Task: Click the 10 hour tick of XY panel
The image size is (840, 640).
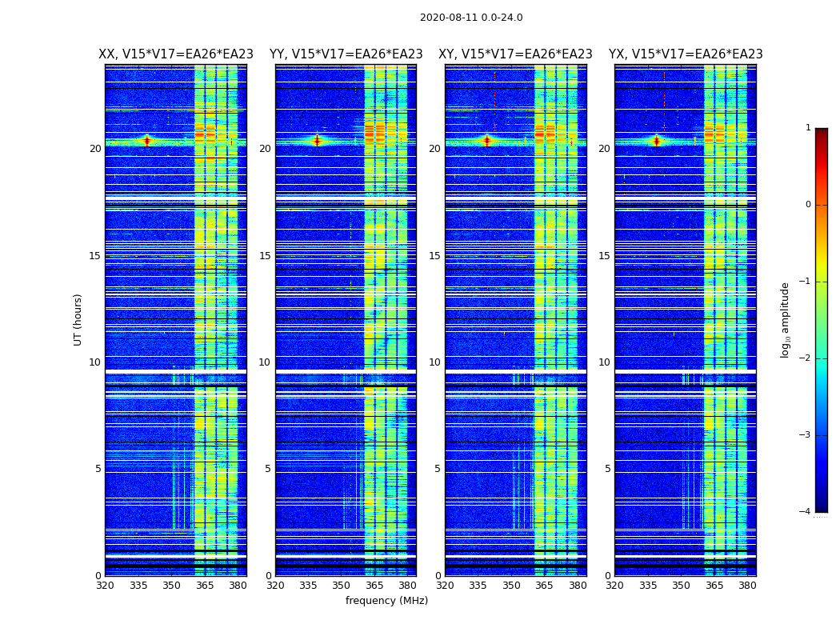Action: point(435,362)
